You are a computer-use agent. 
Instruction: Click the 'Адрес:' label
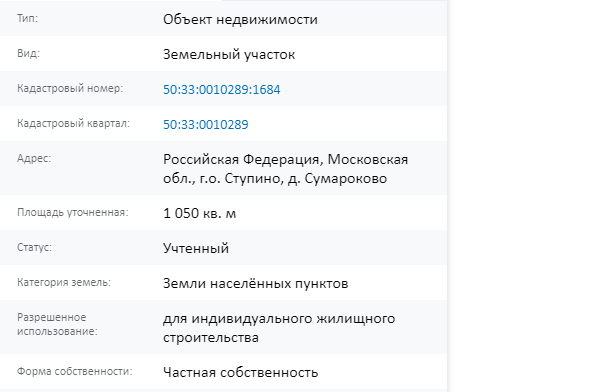[x=34, y=158]
